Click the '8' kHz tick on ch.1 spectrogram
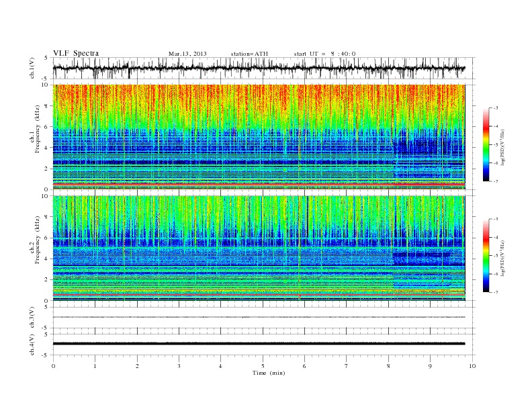Viewport: 532px width, 411px height. click(x=47, y=106)
